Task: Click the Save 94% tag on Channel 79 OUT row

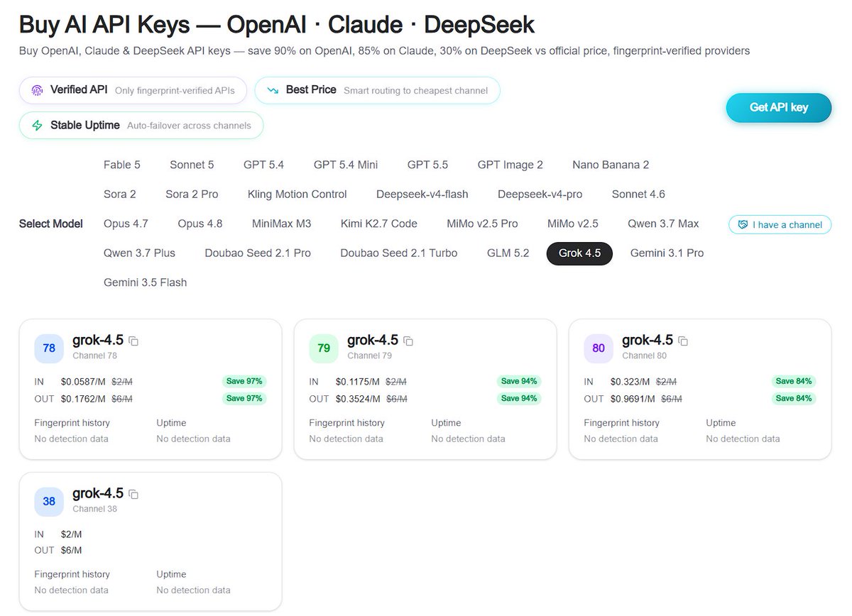Action: click(519, 398)
